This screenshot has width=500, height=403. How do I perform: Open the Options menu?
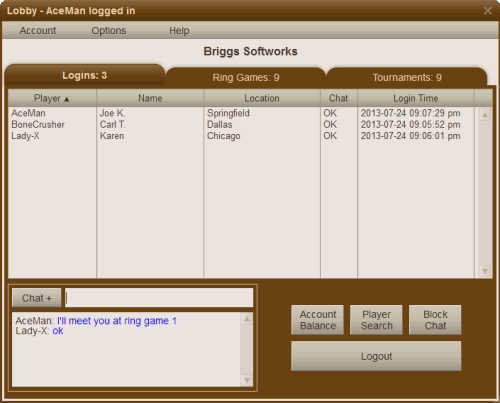[x=109, y=30]
